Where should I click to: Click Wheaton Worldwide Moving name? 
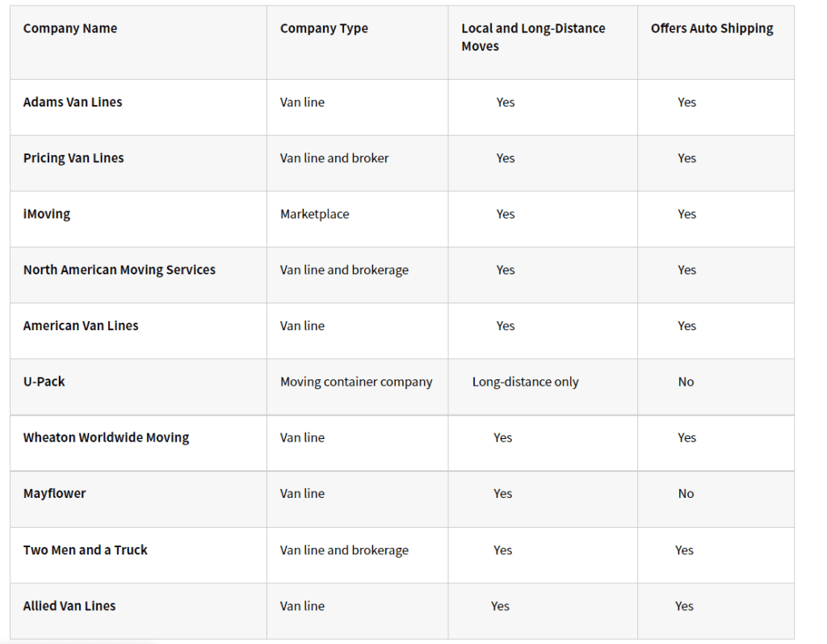tap(106, 437)
